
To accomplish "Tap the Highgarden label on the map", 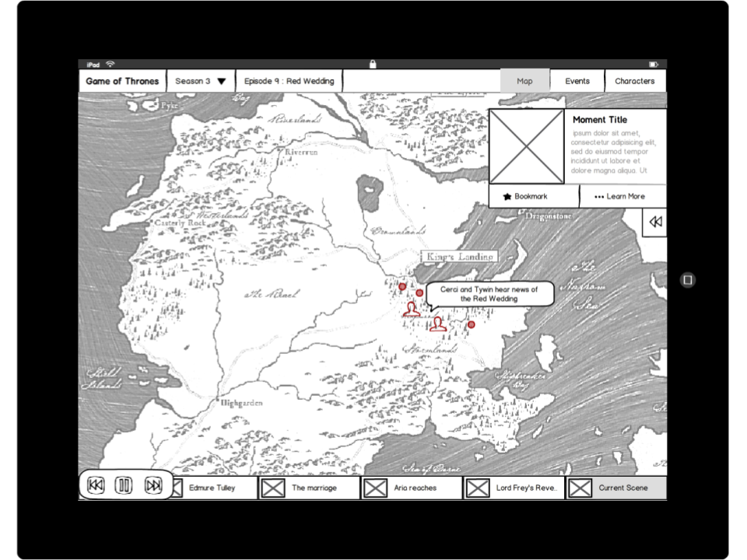I will [x=241, y=403].
